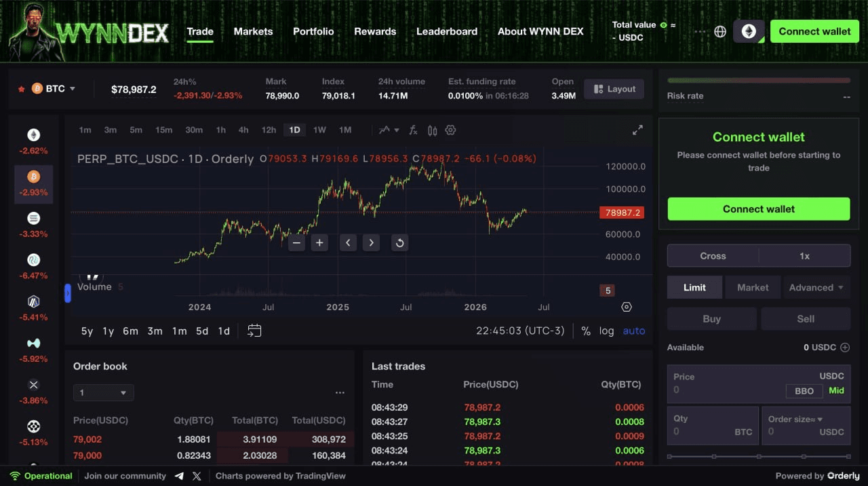Viewport: 868px width, 486px height.
Task: Open the language globe icon
Action: coord(720,31)
